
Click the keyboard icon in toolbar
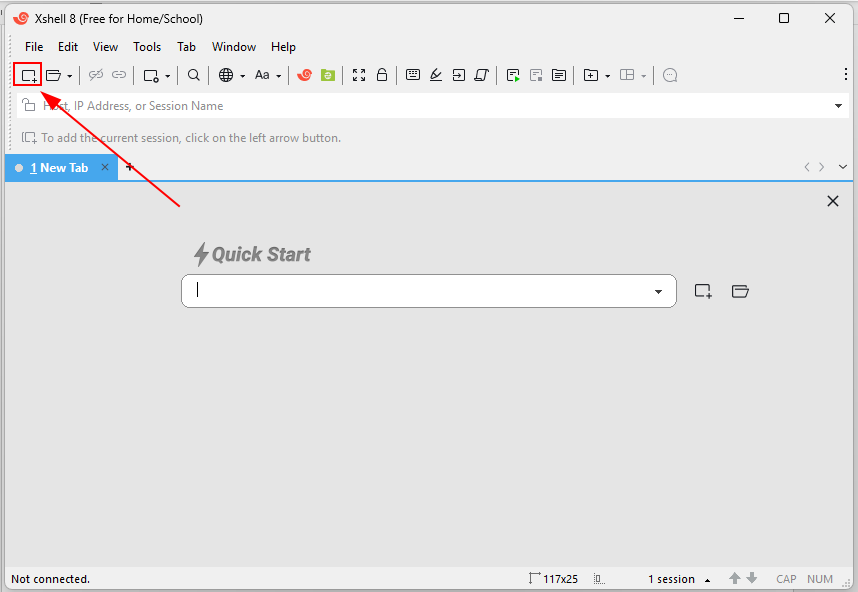413,75
